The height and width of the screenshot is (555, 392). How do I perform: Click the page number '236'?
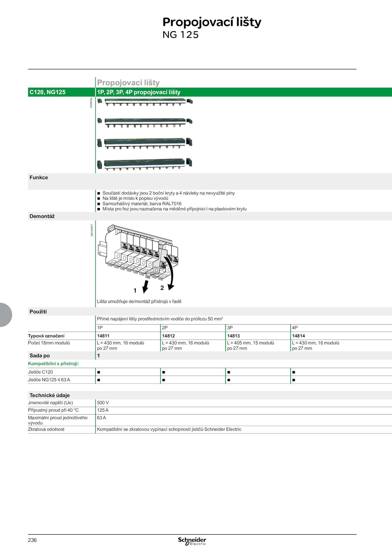pyautogui.click(x=32, y=540)
